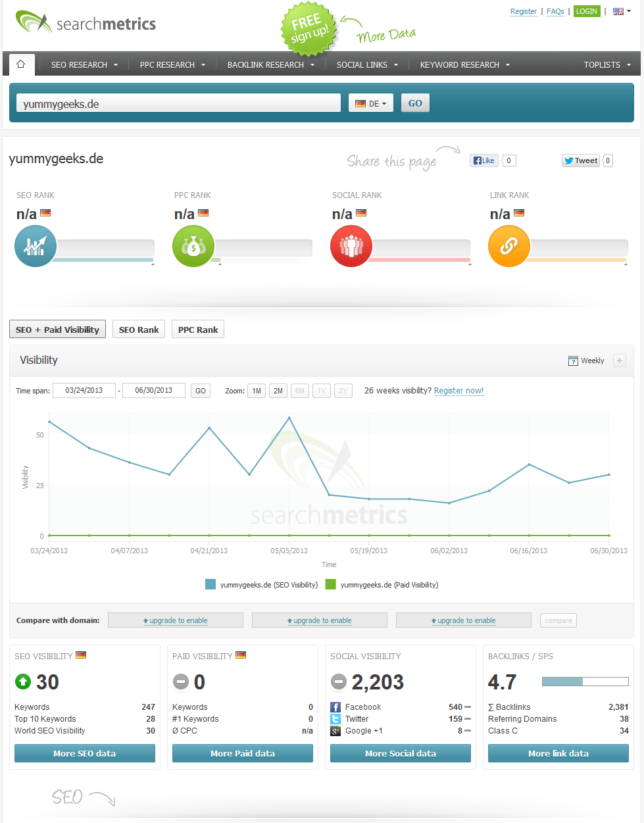The height and width of the screenshot is (823, 644).
Task: Click the plus icon beside Weekly
Action: [620, 361]
